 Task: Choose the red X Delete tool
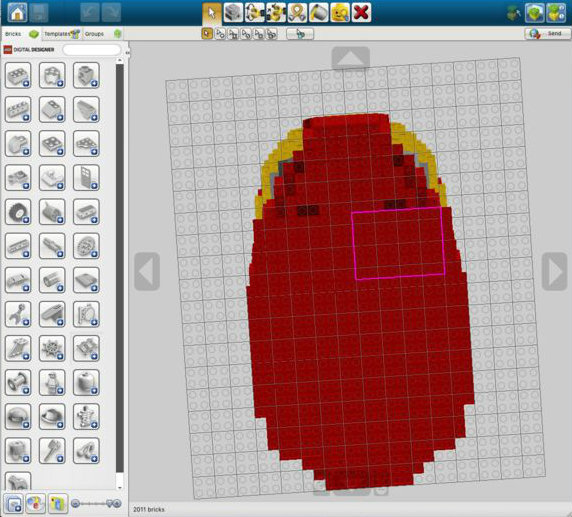362,13
